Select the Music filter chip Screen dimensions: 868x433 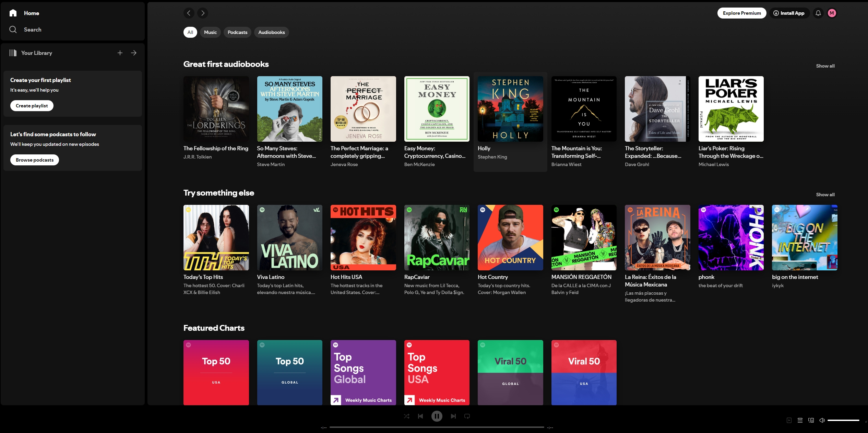pyautogui.click(x=210, y=32)
